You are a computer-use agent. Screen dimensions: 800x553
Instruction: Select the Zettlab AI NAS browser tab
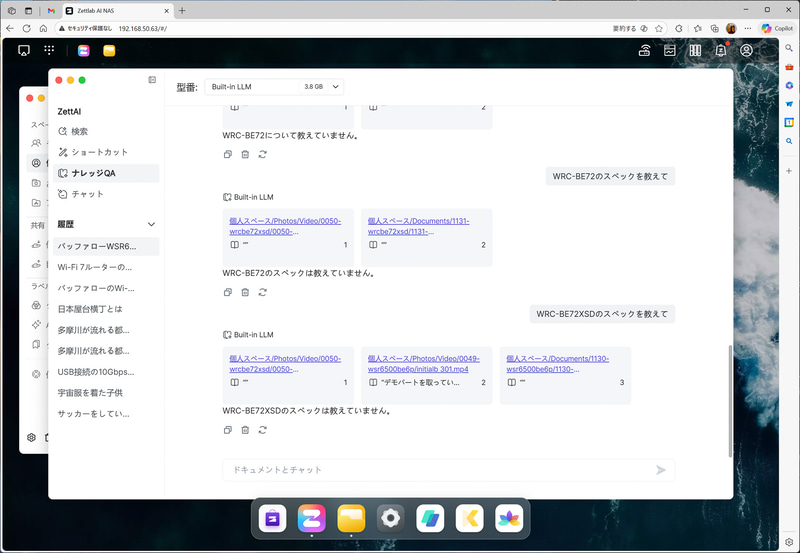pyautogui.click(x=118, y=10)
